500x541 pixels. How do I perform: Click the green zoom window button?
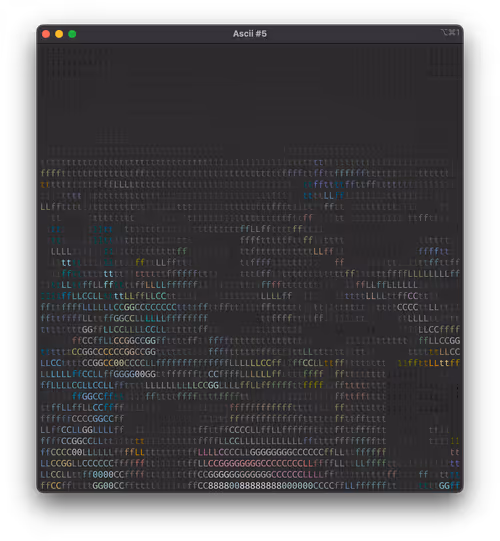[72, 34]
